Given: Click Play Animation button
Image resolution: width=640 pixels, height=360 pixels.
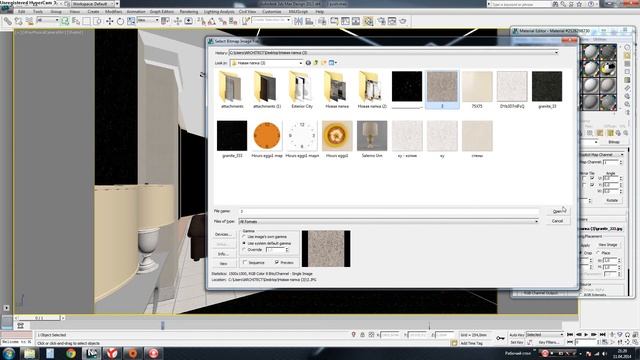Looking at the screenshot, I should coord(586,335).
